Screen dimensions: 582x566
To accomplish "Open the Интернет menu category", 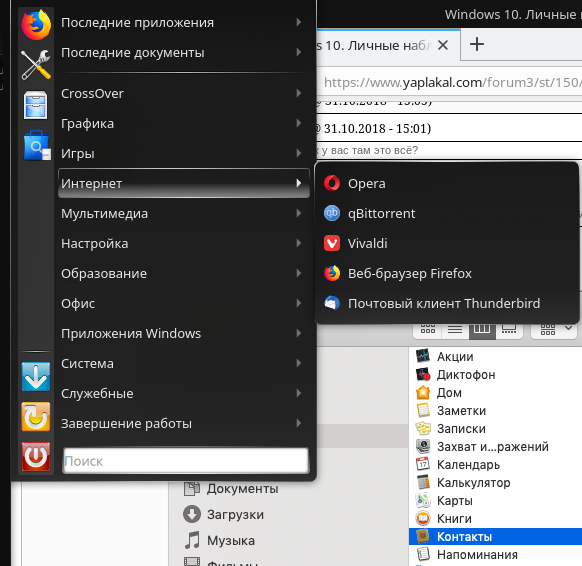I will click(x=184, y=183).
